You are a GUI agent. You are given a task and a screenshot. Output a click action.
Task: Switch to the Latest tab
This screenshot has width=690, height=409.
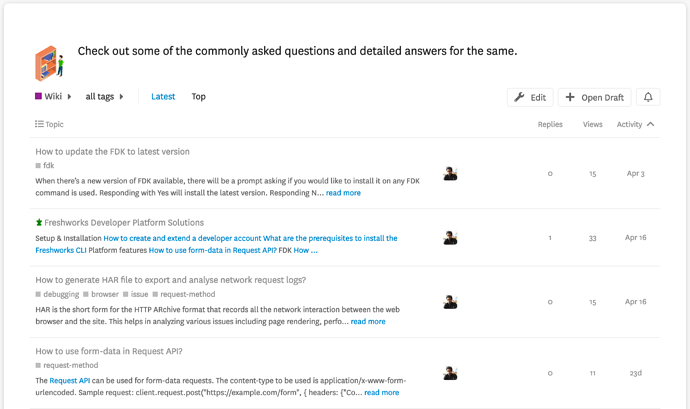(x=163, y=96)
